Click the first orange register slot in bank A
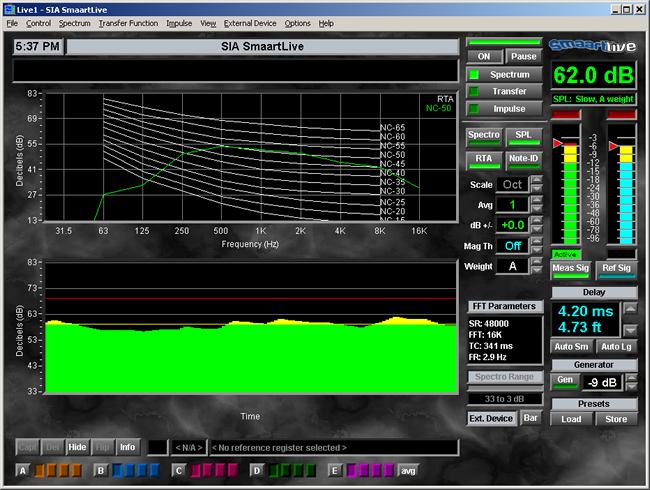The image size is (650, 490). 39,471
